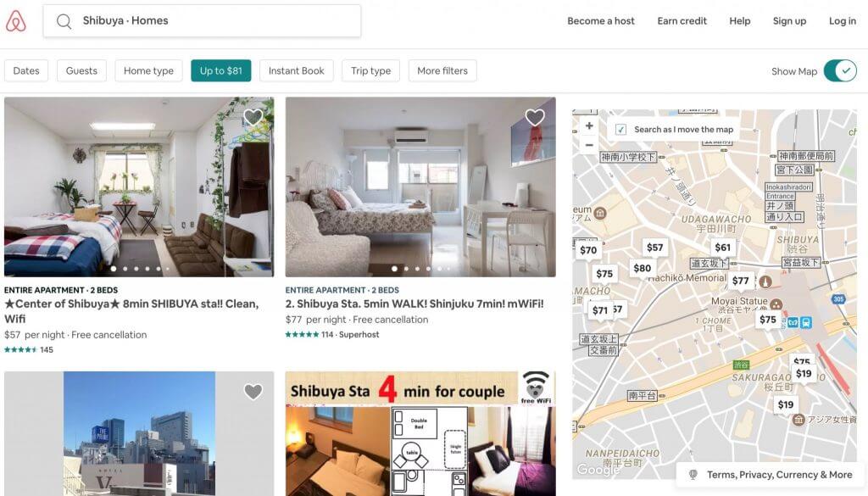Open the Help menu item
The width and height of the screenshot is (868, 496).
click(739, 21)
